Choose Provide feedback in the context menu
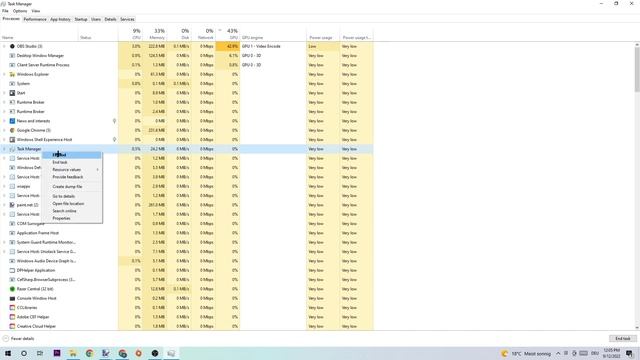Screen dimensions: 640x360 (72, 177)
